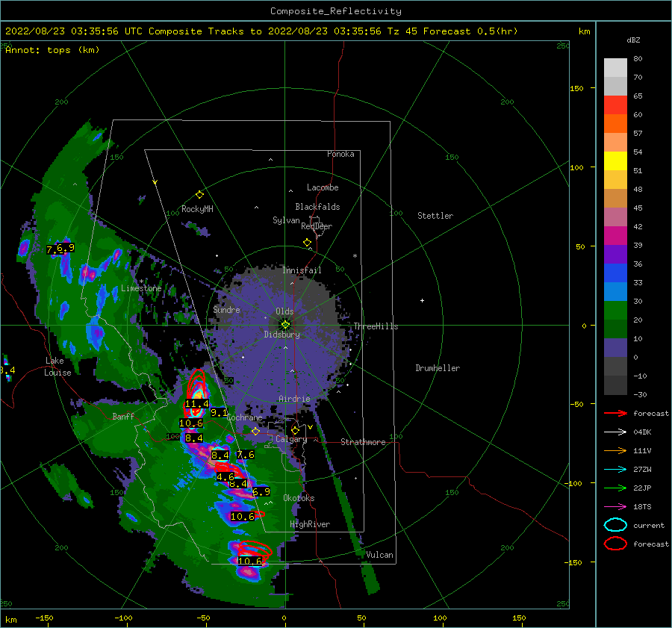This screenshot has width=672, height=628.
Task: Click the cyan current ellipse legend icon
Action: coord(615,525)
